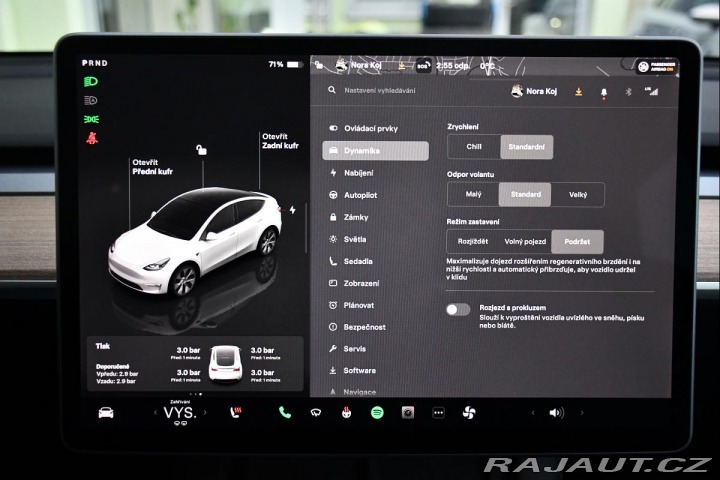Tap the headlights indicator icon
The width and height of the screenshot is (720, 480).
click(x=91, y=82)
